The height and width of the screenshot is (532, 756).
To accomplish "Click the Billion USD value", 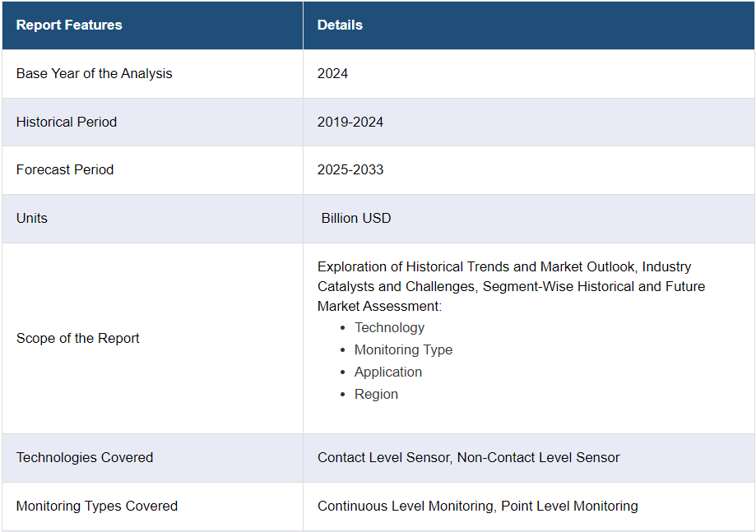I will point(356,218).
